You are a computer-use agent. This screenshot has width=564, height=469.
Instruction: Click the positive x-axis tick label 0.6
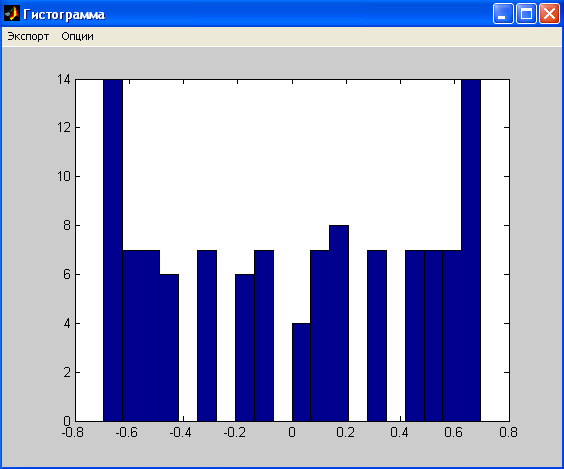coord(453,432)
